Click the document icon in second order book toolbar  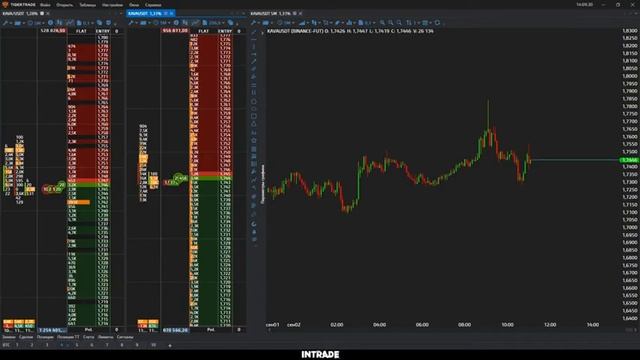tap(205, 23)
